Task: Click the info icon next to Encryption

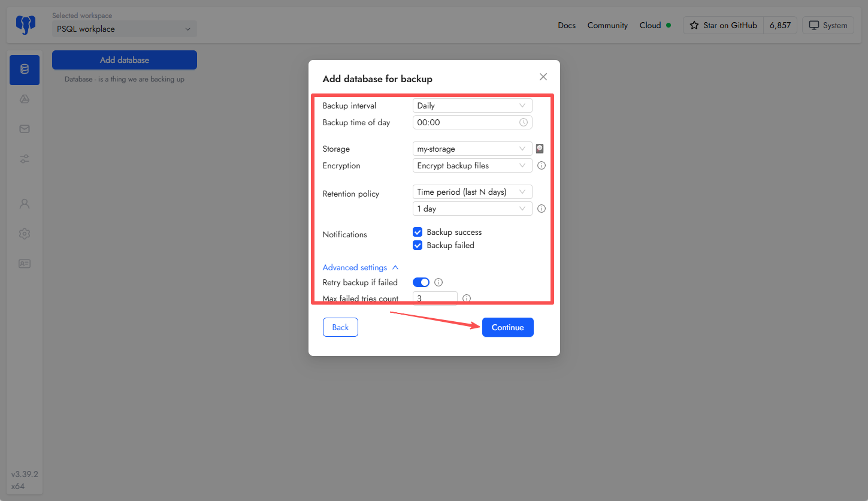Action: pyautogui.click(x=542, y=165)
